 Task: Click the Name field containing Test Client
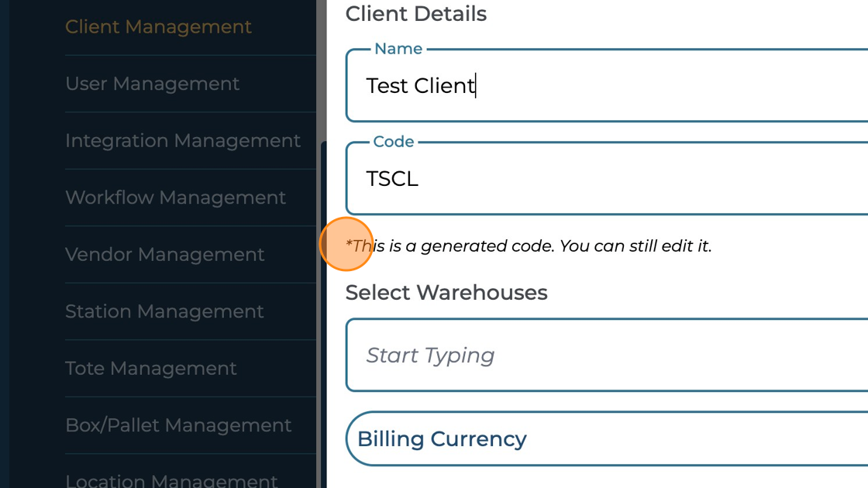coord(604,86)
